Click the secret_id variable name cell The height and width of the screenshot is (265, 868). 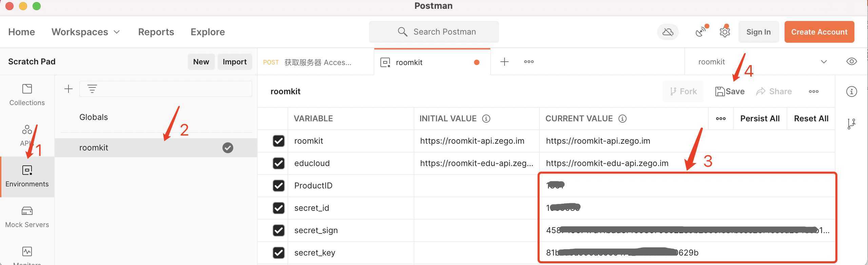pos(351,208)
